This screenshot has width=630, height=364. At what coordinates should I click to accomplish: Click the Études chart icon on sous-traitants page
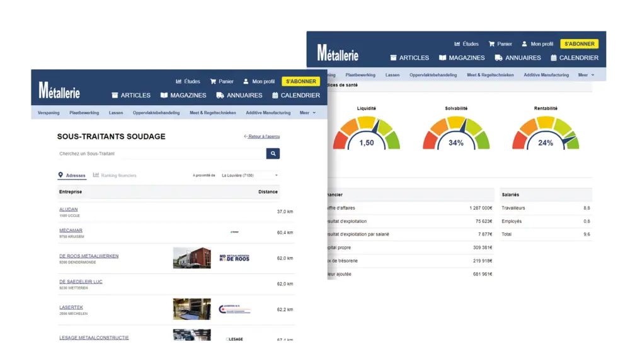(179, 81)
